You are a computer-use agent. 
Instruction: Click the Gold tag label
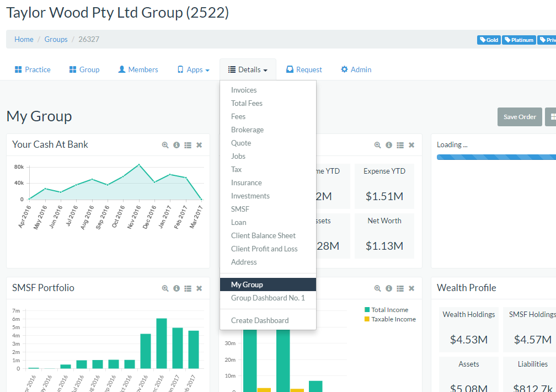click(x=489, y=40)
